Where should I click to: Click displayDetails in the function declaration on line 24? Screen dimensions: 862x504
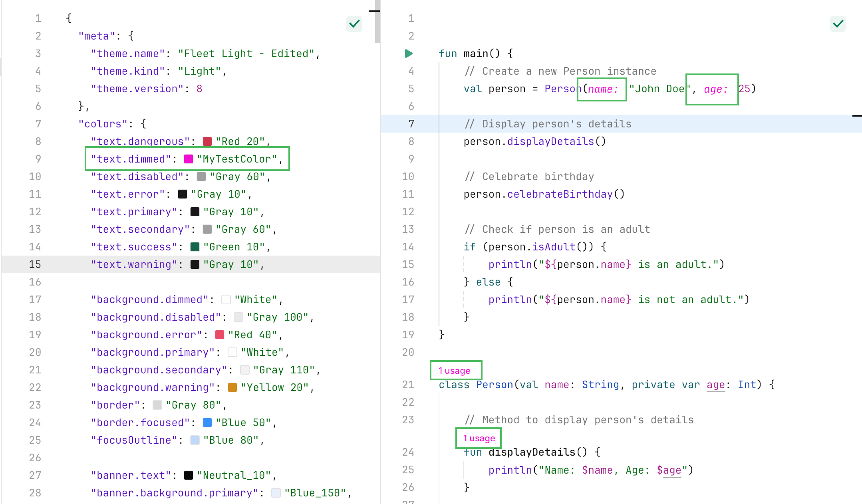point(532,452)
